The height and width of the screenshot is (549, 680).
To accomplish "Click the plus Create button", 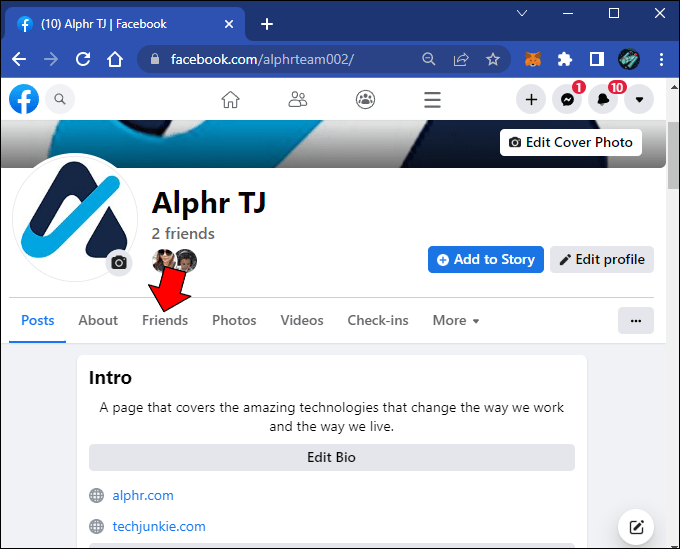I will tap(531, 100).
